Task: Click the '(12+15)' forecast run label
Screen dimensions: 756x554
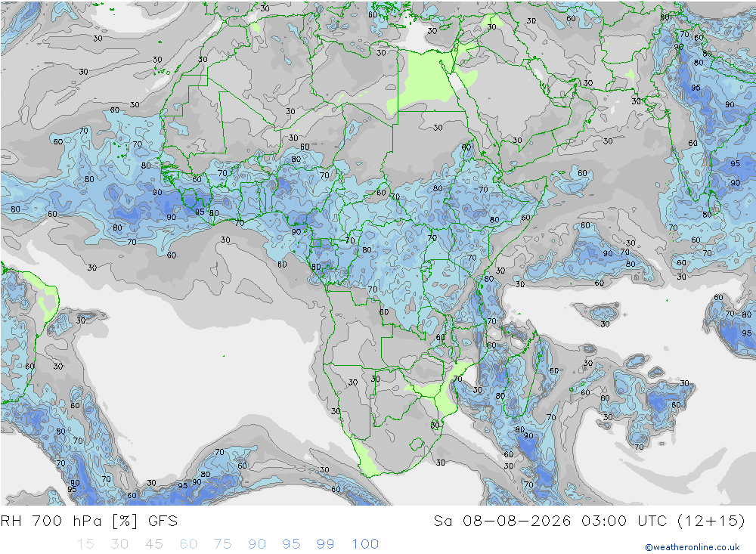Action: tap(711, 522)
